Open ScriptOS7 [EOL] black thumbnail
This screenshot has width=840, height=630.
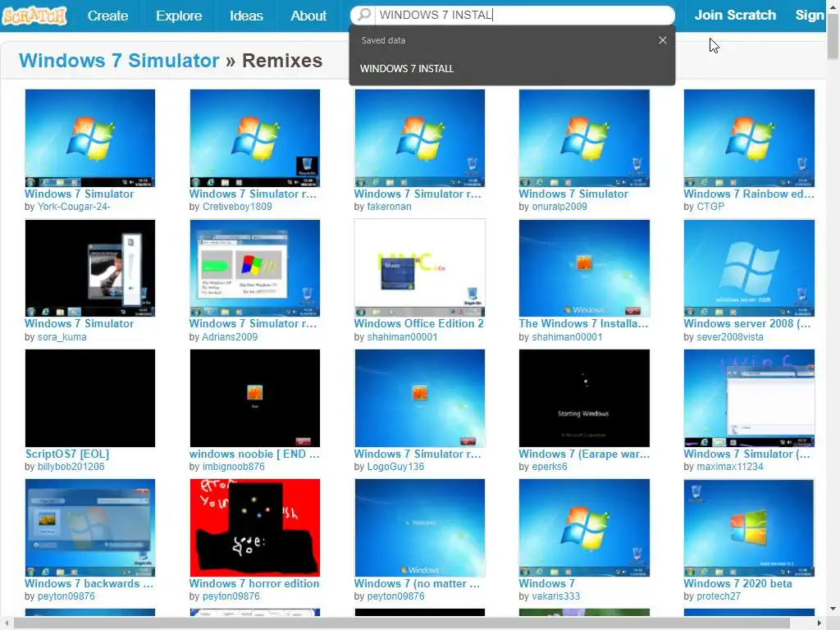point(90,398)
